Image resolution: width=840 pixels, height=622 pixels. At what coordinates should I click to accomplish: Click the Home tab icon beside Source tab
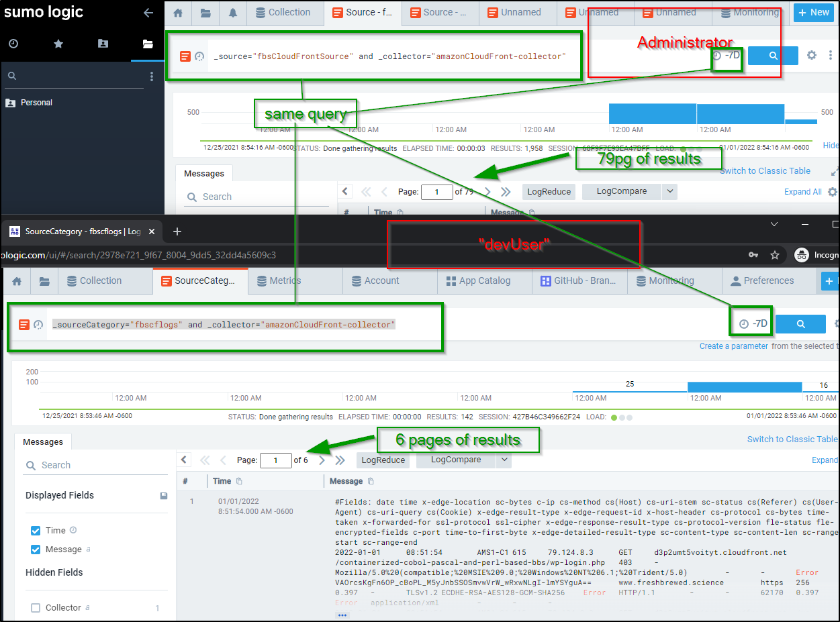pos(178,13)
